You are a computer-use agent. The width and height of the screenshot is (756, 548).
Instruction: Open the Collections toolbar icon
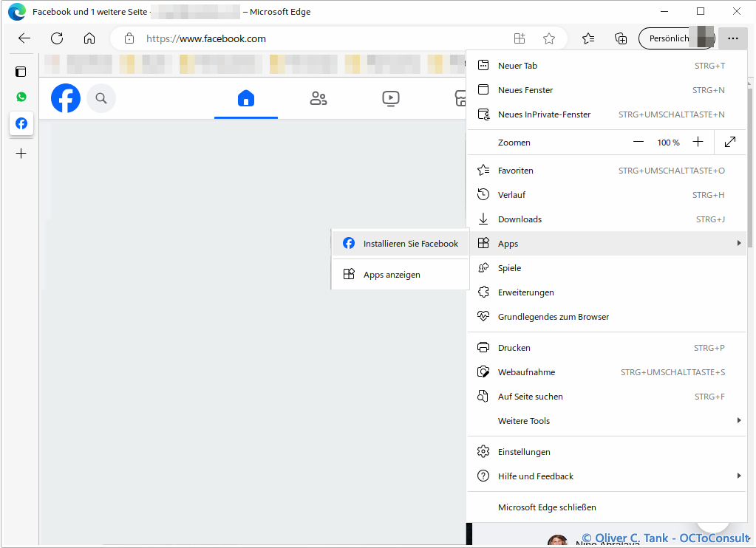(x=621, y=38)
